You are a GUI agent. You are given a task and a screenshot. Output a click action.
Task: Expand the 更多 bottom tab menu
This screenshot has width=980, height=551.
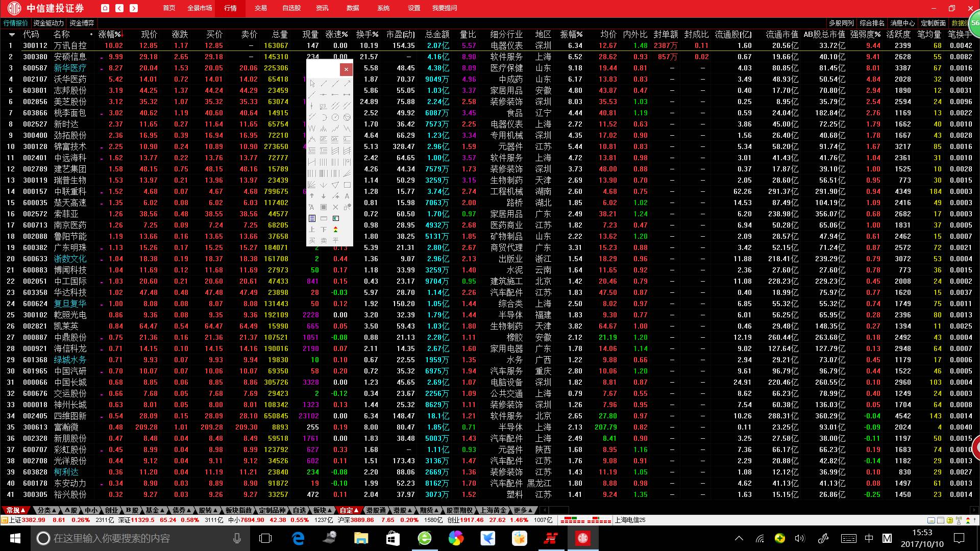point(523,510)
